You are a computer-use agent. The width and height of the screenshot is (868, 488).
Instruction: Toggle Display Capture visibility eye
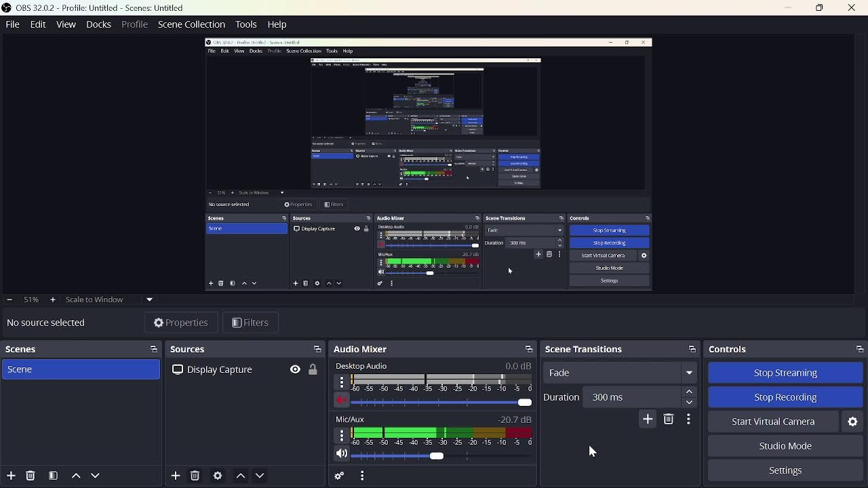click(295, 370)
